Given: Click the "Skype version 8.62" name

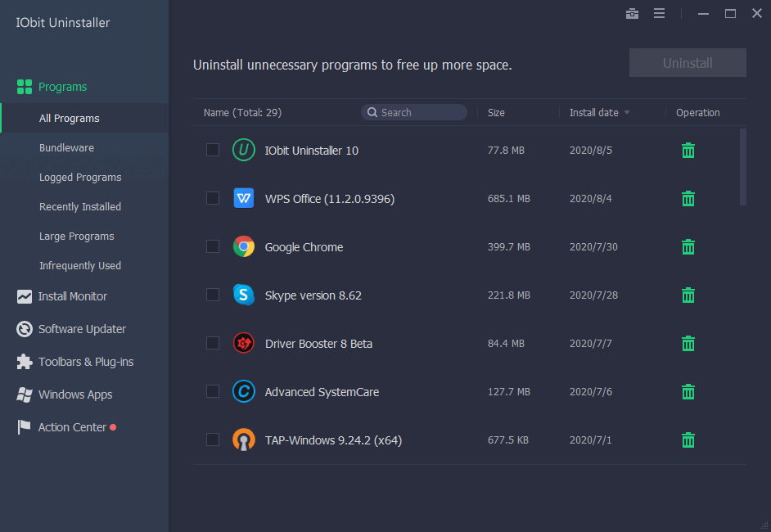Looking at the screenshot, I should pyautogui.click(x=313, y=295).
